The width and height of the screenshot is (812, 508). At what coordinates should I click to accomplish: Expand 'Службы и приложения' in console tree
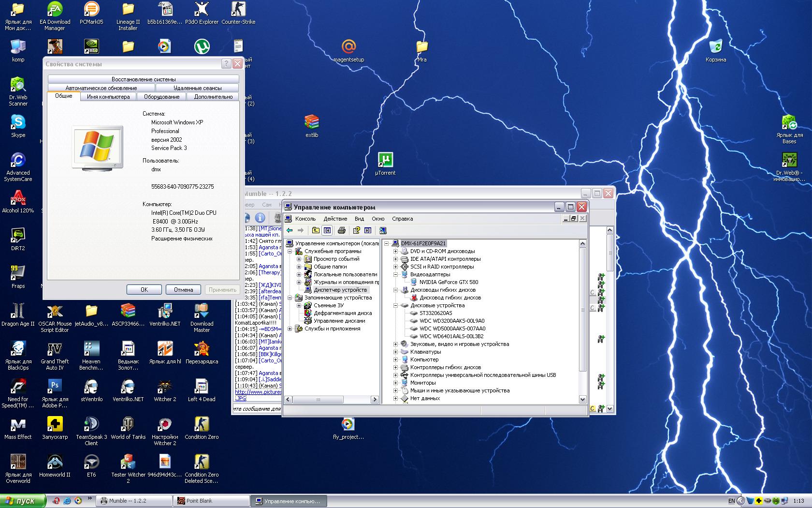(290, 329)
